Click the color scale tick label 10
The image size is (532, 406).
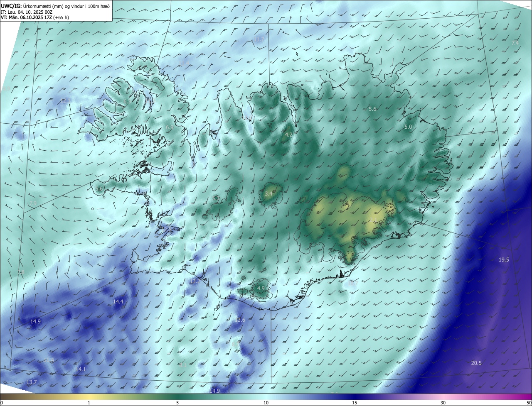click(266, 403)
